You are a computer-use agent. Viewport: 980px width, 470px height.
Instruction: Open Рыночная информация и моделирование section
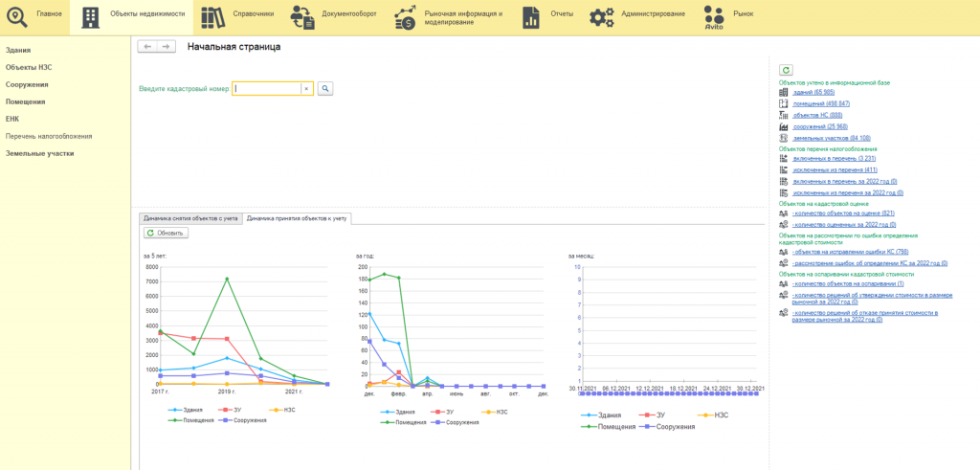click(x=448, y=17)
